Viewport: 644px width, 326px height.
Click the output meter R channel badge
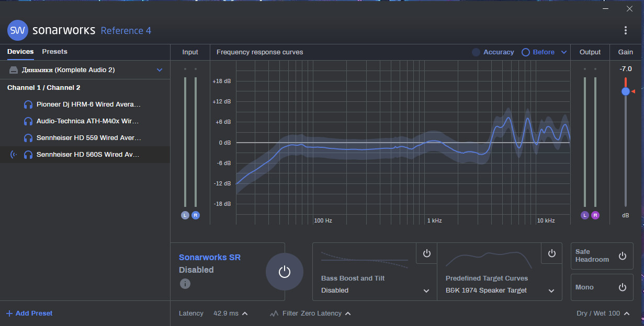point(595,215)
